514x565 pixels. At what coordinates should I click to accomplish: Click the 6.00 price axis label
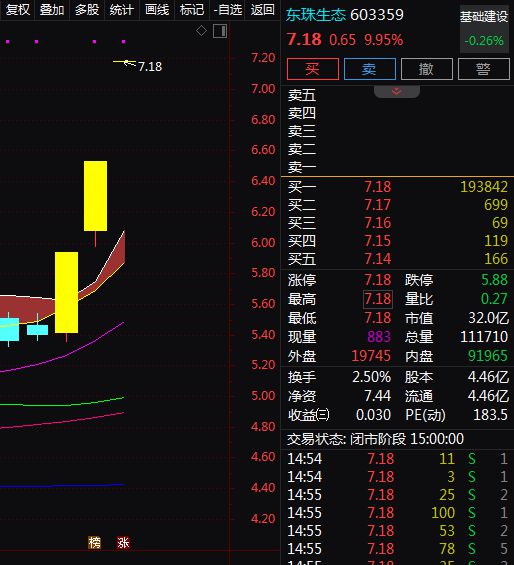click(263, 243)
